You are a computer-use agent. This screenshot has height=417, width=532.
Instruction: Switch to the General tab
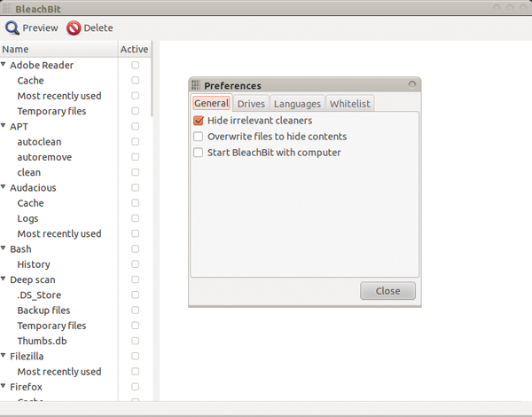pyautogui.click(x=212, y=103)
